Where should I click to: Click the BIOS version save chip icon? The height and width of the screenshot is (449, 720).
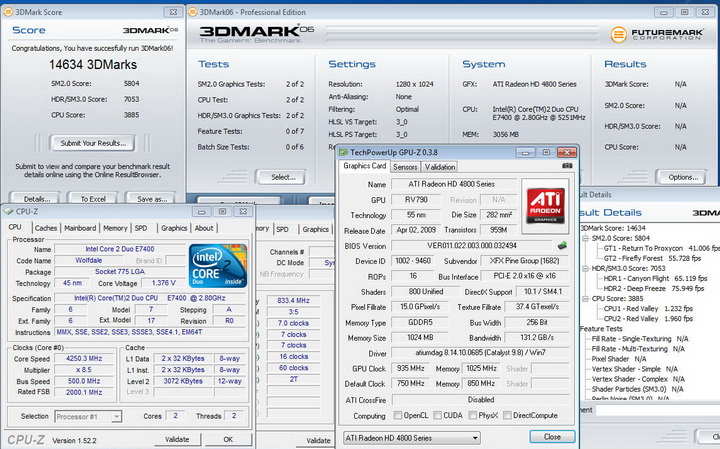pos(562,246)
